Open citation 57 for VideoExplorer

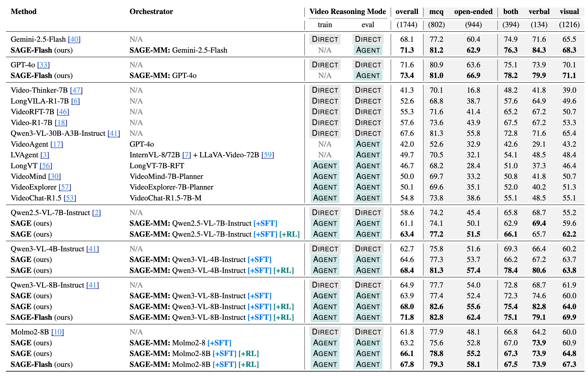point(65,187)
